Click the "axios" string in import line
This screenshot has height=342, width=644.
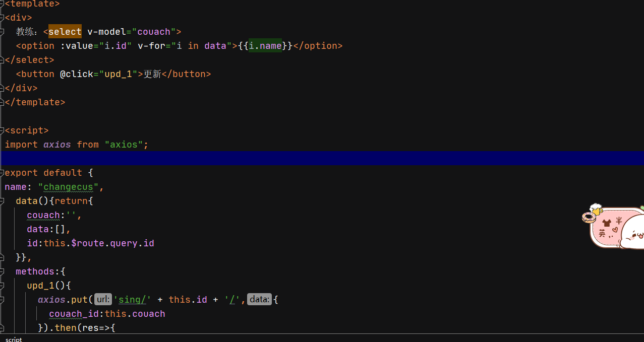[124, 145]
